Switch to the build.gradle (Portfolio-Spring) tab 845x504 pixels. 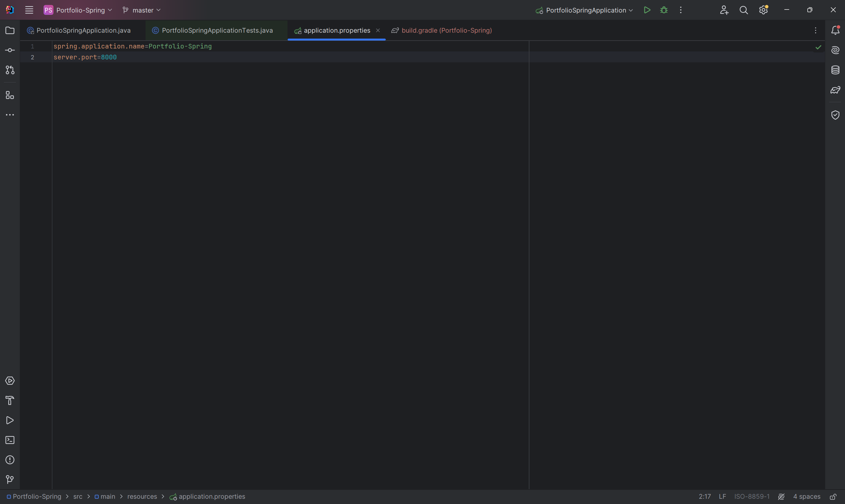pos(446,31)
